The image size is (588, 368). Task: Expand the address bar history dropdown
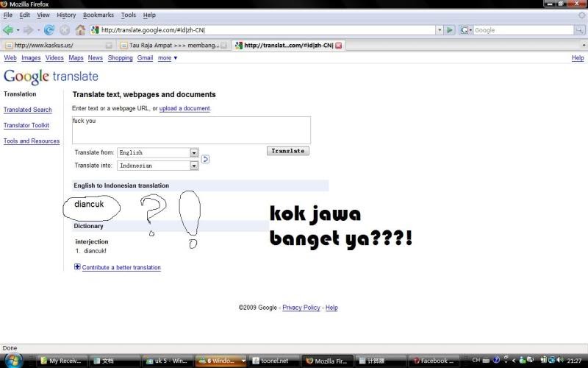pyautogui.click(x=440, y=30)
